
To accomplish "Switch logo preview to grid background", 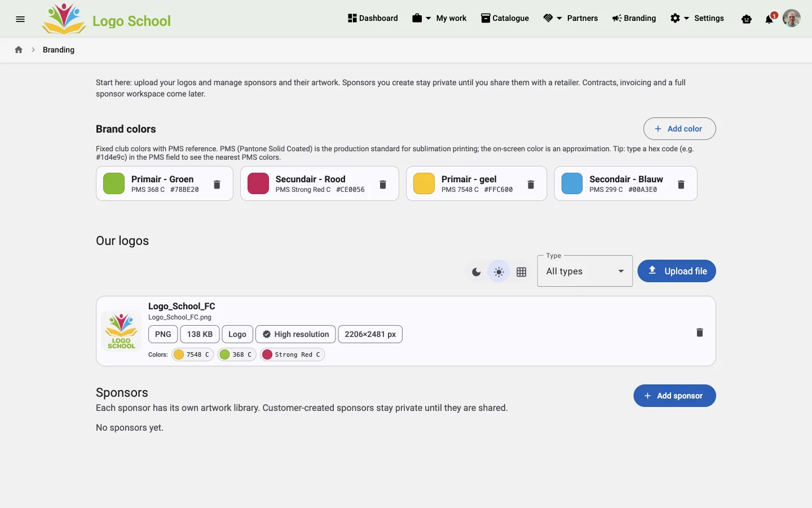I will (x=522, y=272).
